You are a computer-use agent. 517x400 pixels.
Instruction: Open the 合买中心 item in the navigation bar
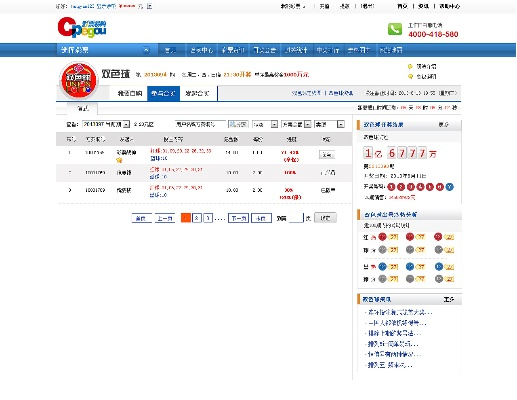click(201, 50)
